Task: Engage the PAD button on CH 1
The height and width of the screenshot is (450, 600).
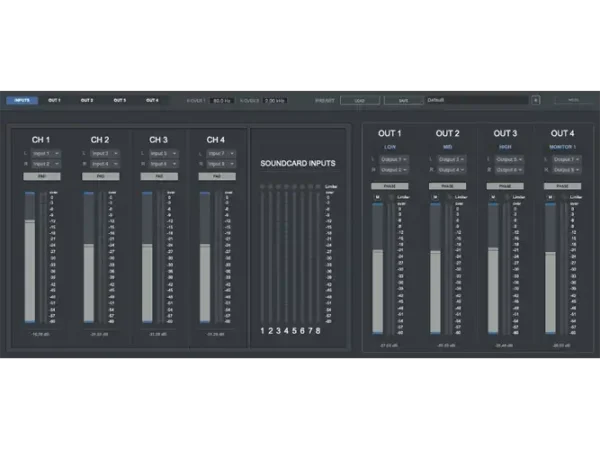Action: click(x=42, y=176)
